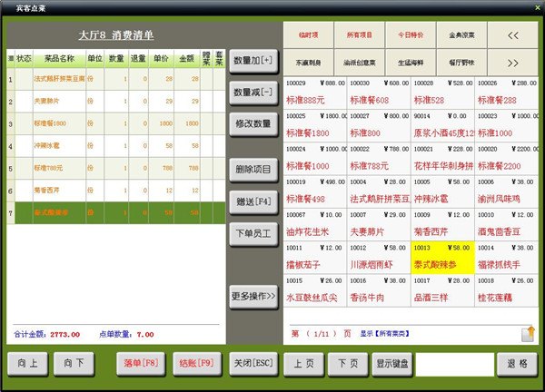Select highlighted order row 7

(x=116, y=212)
